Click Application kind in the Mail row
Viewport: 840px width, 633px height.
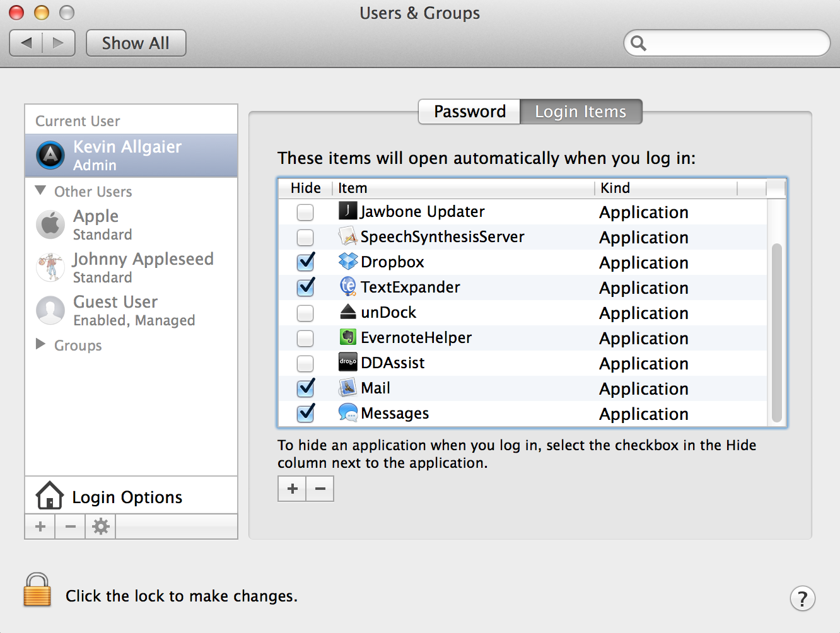(x=644, y=389)
